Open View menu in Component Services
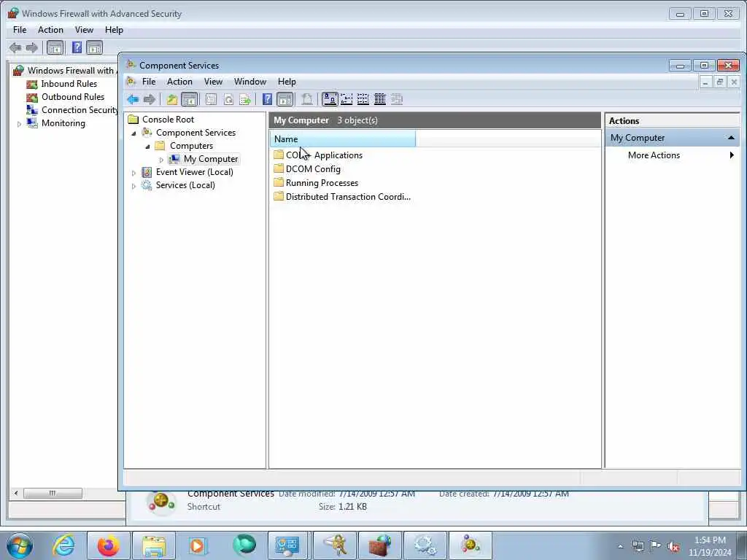 [214, 82]
